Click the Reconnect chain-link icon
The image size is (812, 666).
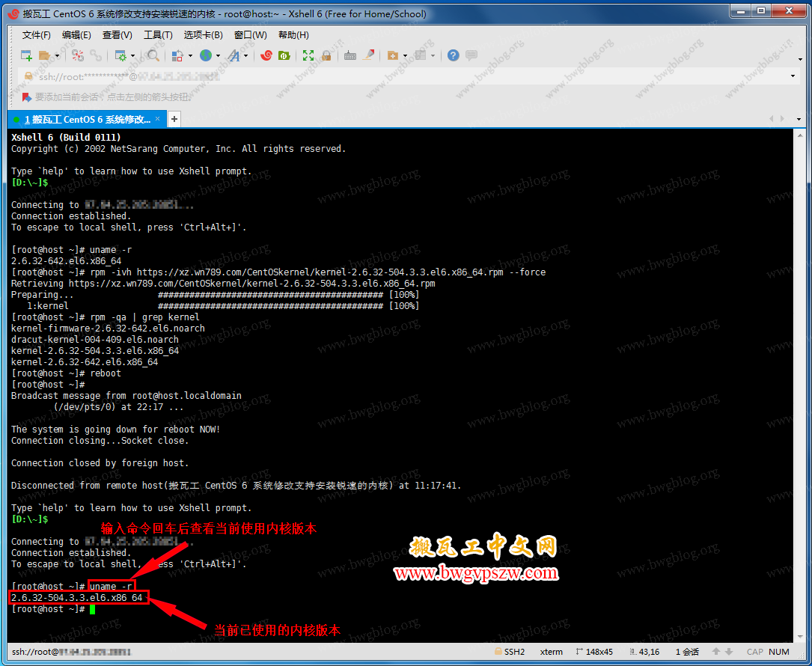(96, 55)
